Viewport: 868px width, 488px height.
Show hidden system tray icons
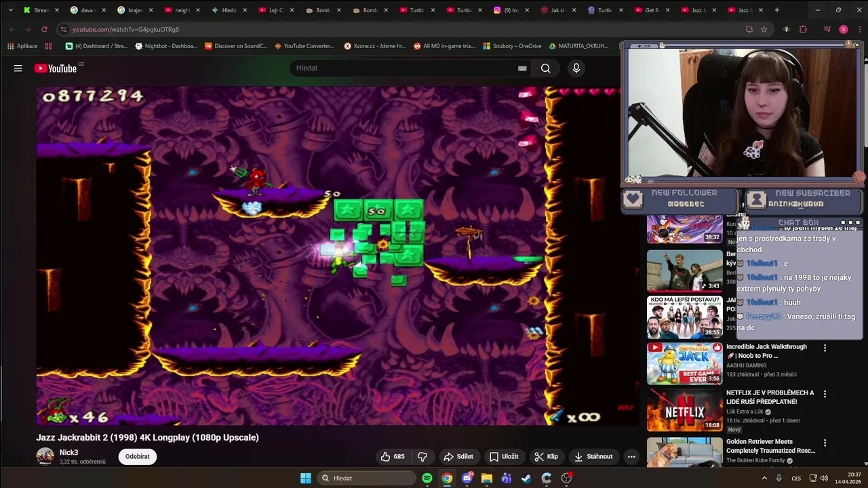coord(764,478)
